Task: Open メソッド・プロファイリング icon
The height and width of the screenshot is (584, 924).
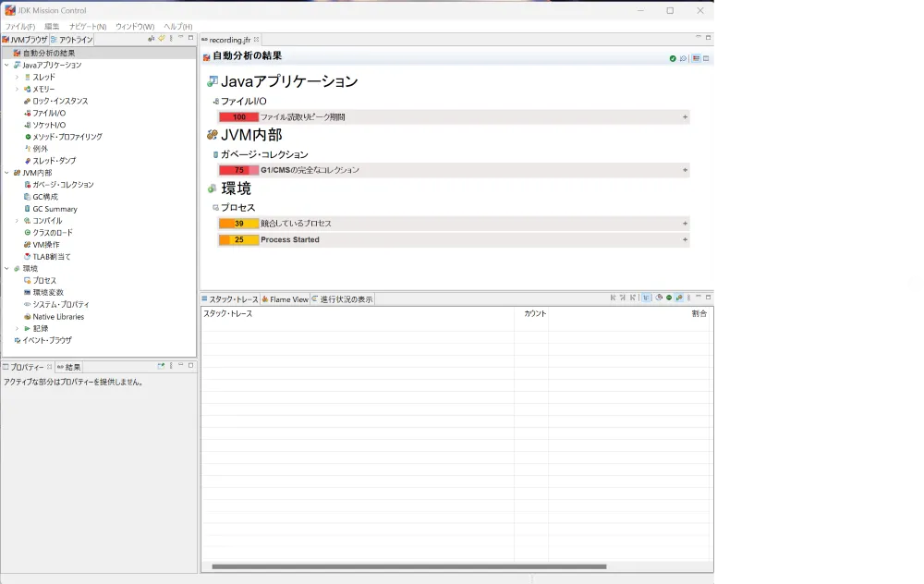Action: click(27, 137)
